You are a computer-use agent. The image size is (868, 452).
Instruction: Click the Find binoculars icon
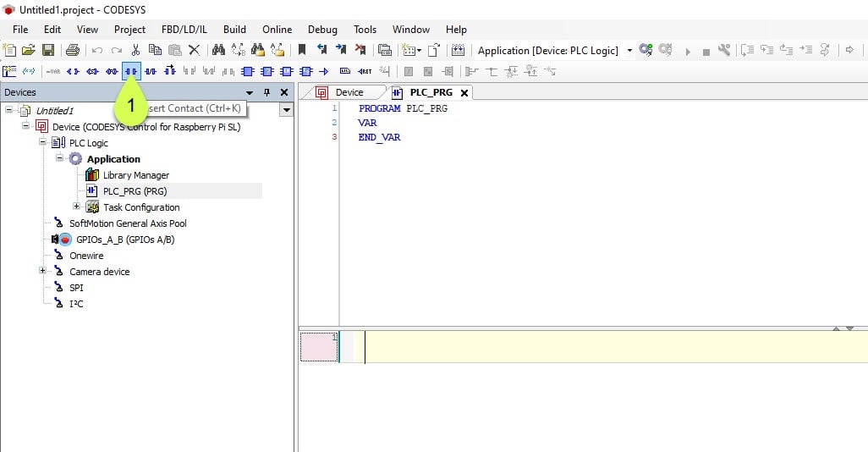click(218, 51)
